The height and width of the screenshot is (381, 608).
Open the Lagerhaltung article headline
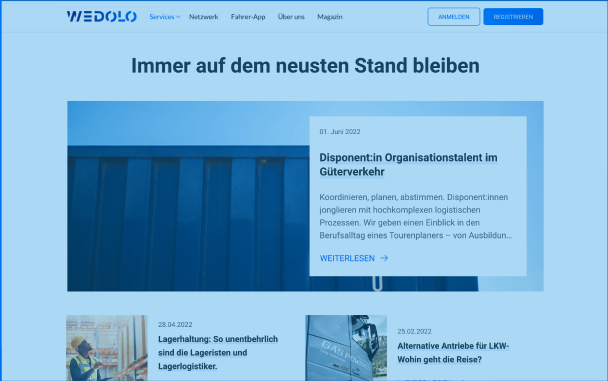coord(218,352)
